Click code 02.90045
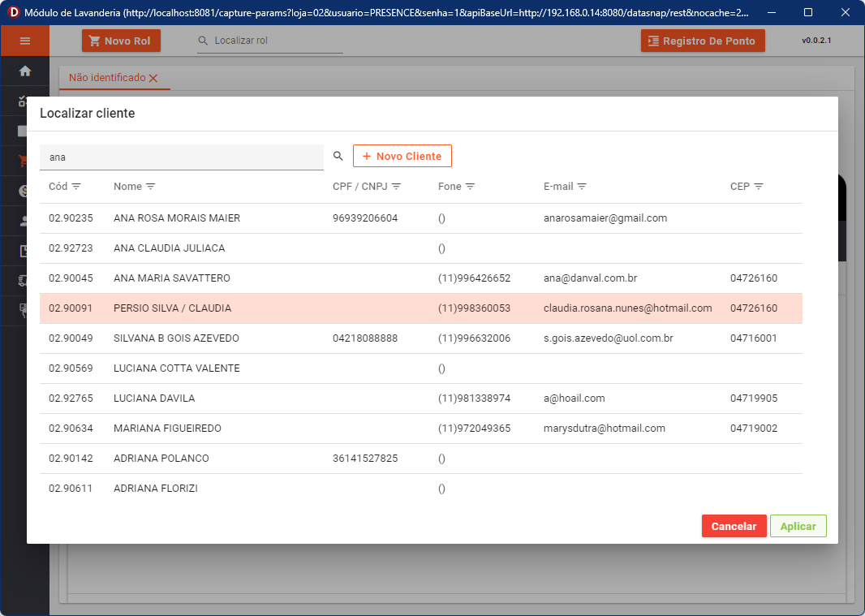The height and width of the screenshot is (616, 865). (x=71, y=278)
